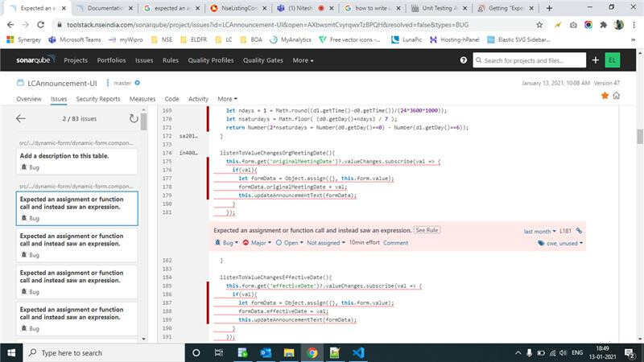Click Chrome icon in the taskbar
This screenshot has width=644, height=362.
click(x=312, y=353)
